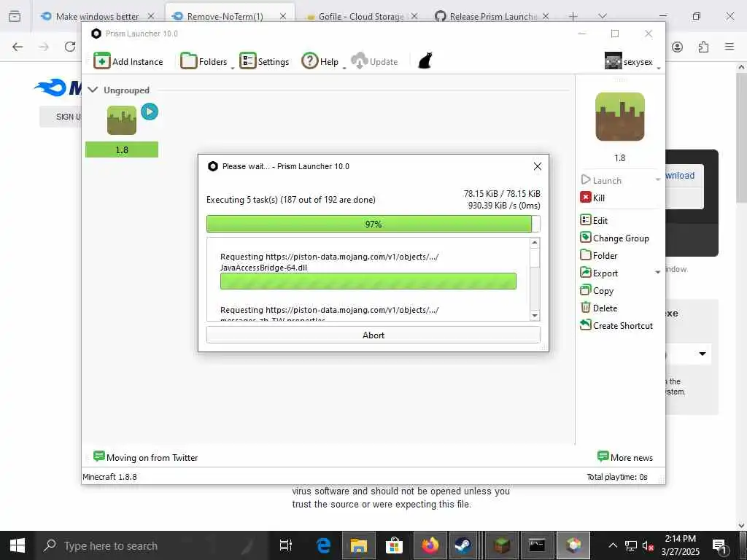Viewport: 747px width, 560px height.
Task: Open Microsoft Store from taskbar
Action: (394, 545)
